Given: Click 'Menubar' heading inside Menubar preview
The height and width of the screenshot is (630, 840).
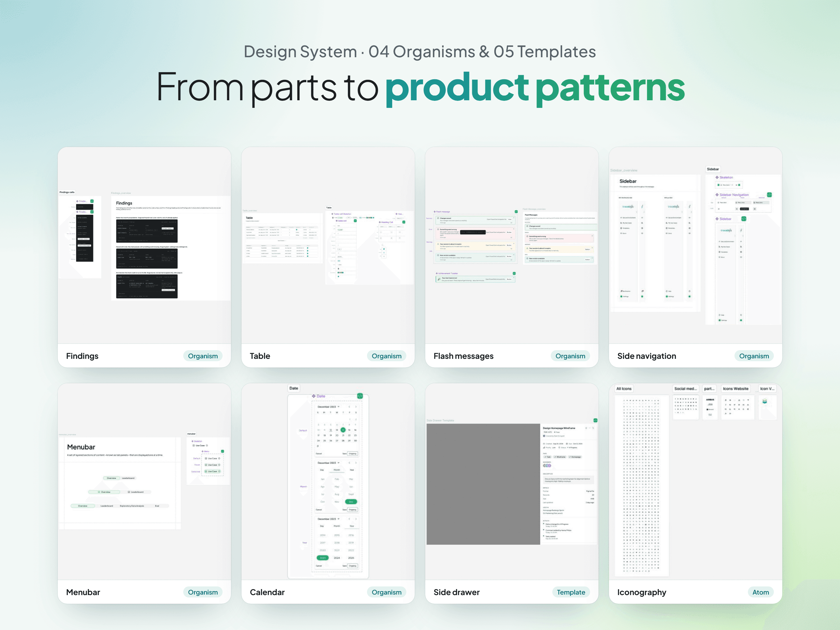Looking at the screenshot, I should [x=81, y=447].
